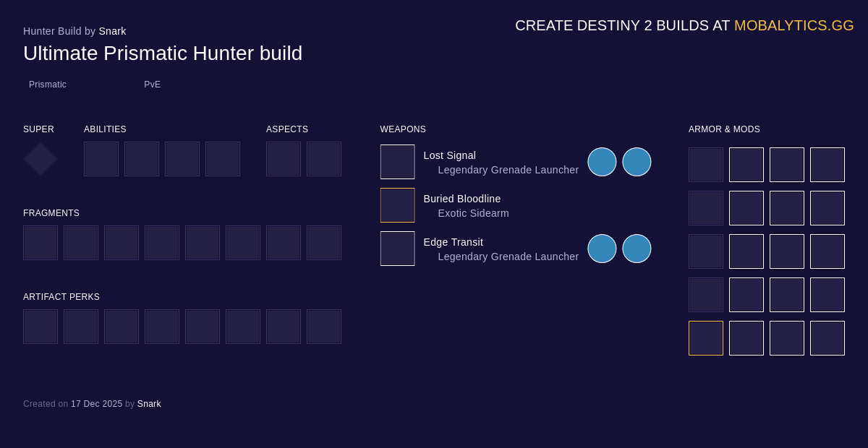Select the Super diamond icon

click(40, 159)
